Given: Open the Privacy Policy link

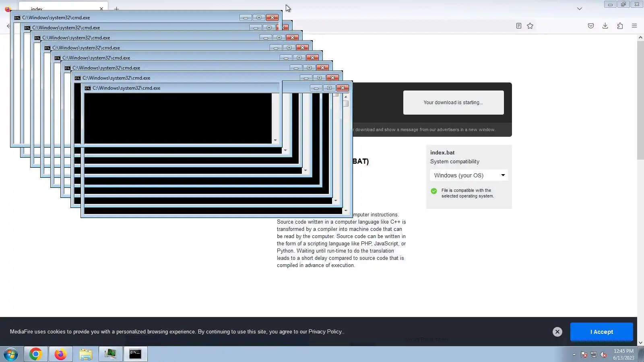Looking at the screenshot, I should coord(325,332).
